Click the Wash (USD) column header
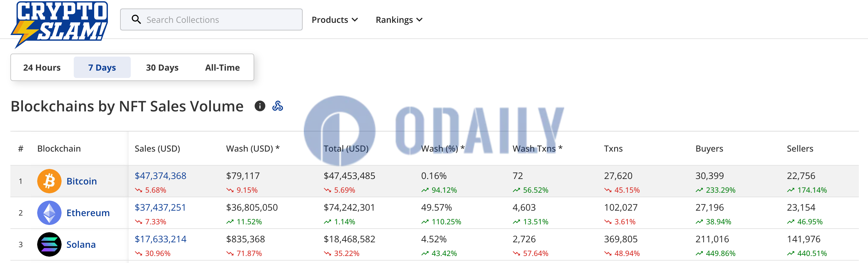868x263 pixels. pyautogui.click(x=253, y=149)
